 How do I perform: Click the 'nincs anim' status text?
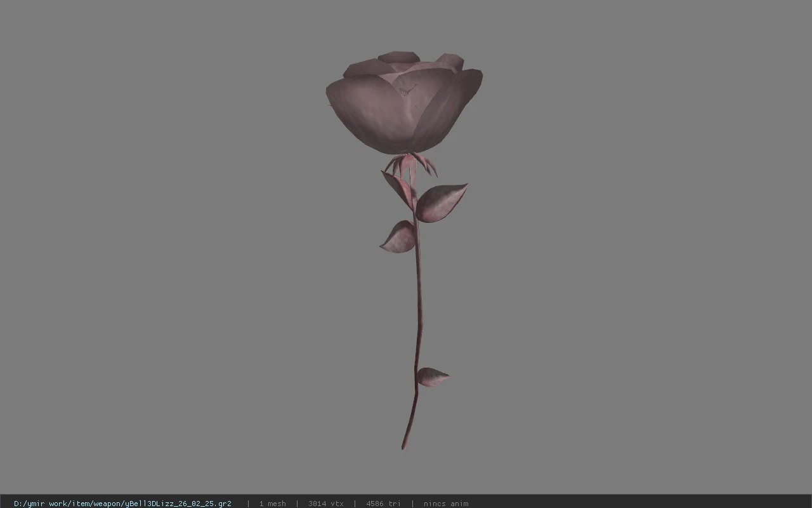(x=446, y=504)
